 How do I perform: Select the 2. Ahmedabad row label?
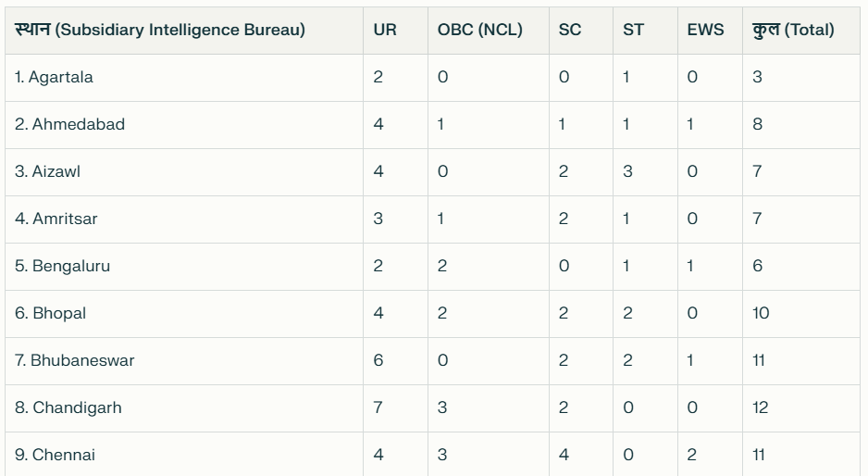click(x=69, y=124)
